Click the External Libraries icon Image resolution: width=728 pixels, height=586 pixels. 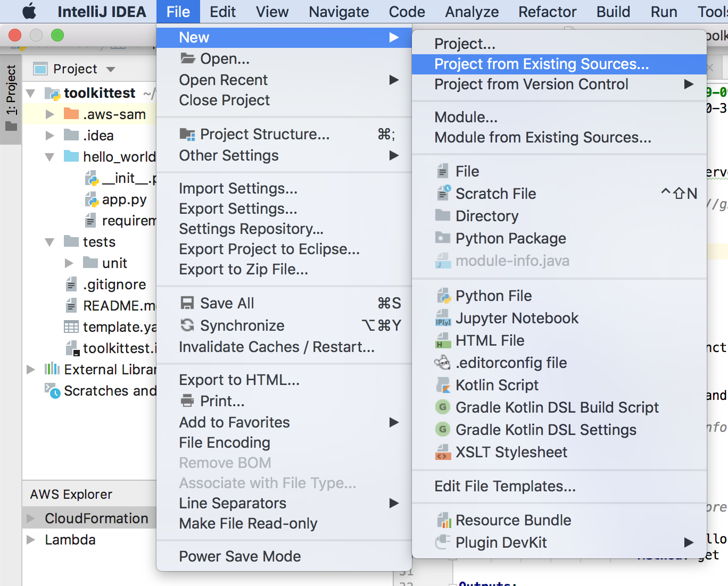point(52,369)
